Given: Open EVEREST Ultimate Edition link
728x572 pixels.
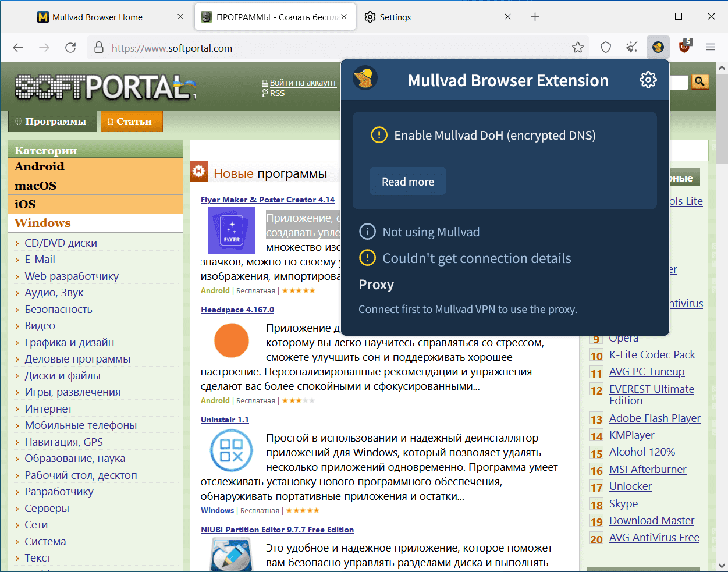Looking at the screenshot, I should point(651,395).
